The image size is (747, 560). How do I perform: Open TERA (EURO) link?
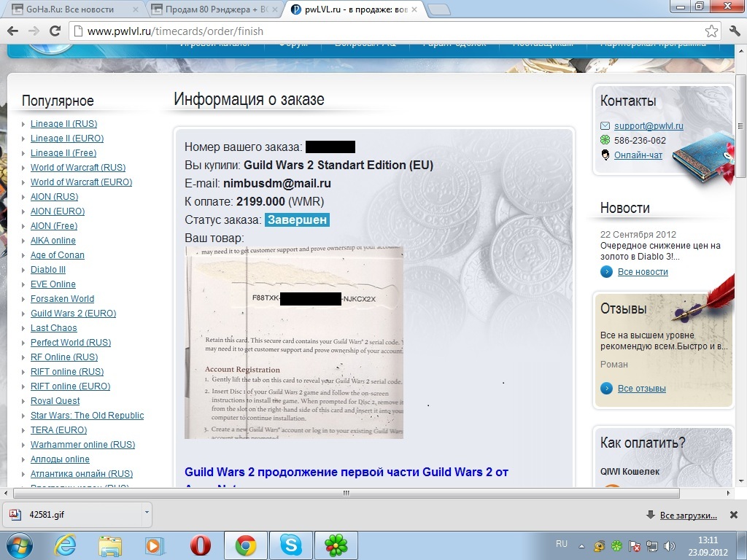tap(58, 430)
